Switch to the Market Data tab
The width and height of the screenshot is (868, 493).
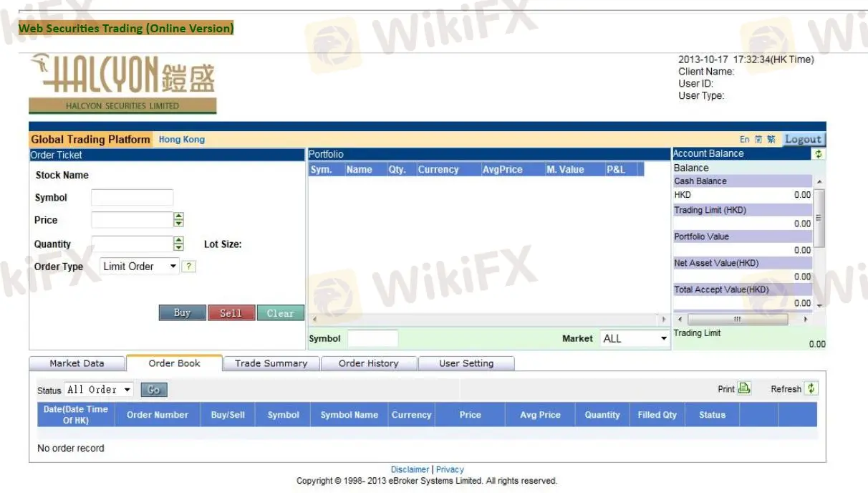[77, 363]
